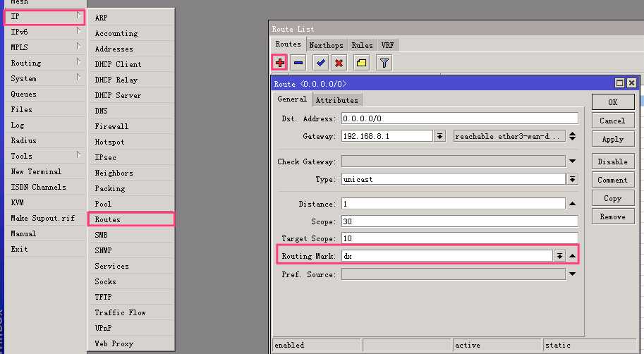Viewport: 644px width, 354px height.
Task: Open Accounting in the IP submenu
Action: (131, 33)
